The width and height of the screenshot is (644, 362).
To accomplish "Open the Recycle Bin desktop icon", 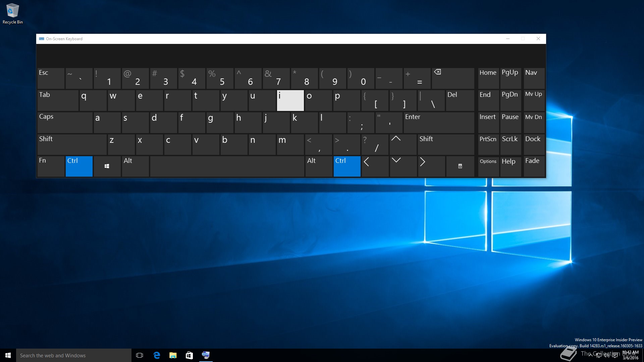I will 13,14.
